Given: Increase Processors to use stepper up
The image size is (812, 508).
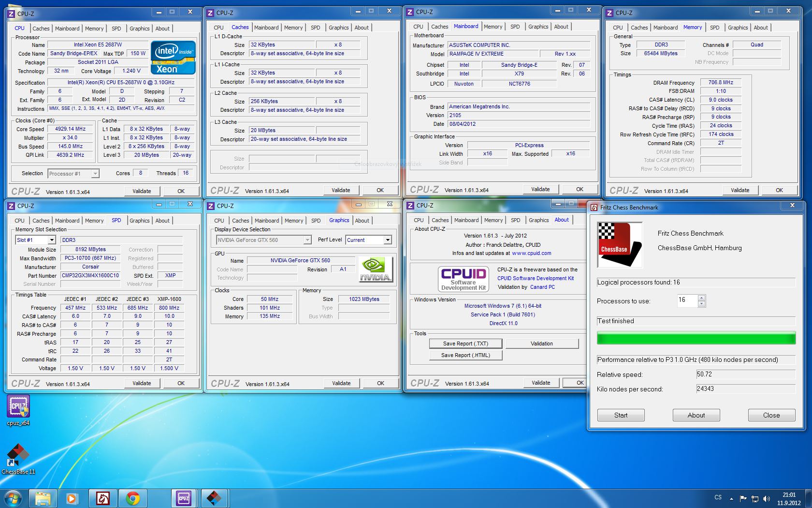Looking at the screenshot, I should point(702,298).
